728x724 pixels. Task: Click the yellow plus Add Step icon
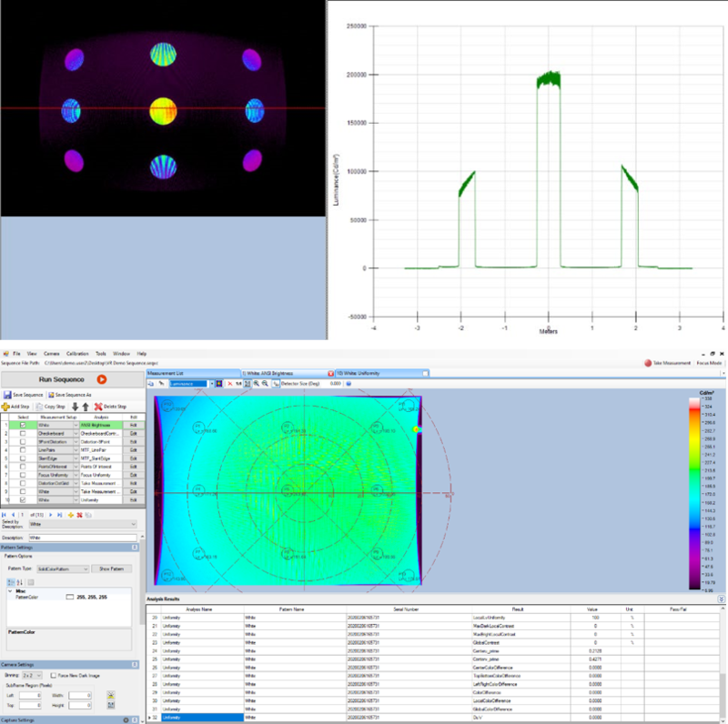pos(5,407)
